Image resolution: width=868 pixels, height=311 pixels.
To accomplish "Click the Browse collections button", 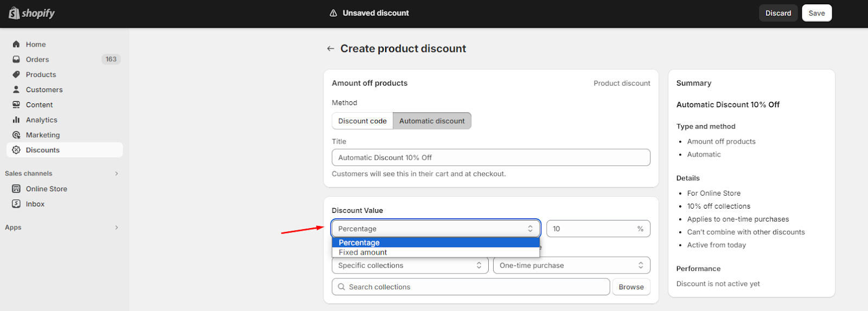I will click(x=631, y=287).
